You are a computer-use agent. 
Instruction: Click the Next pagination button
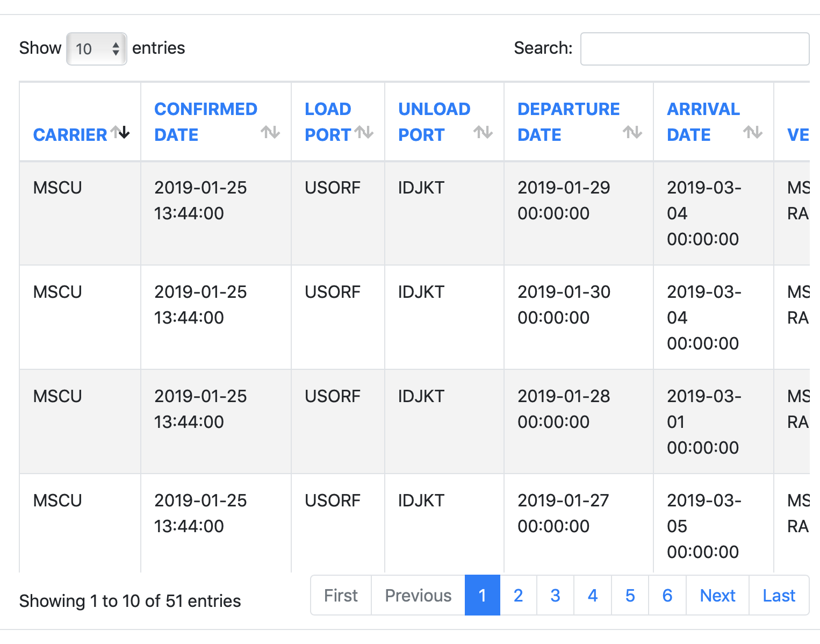717,595
